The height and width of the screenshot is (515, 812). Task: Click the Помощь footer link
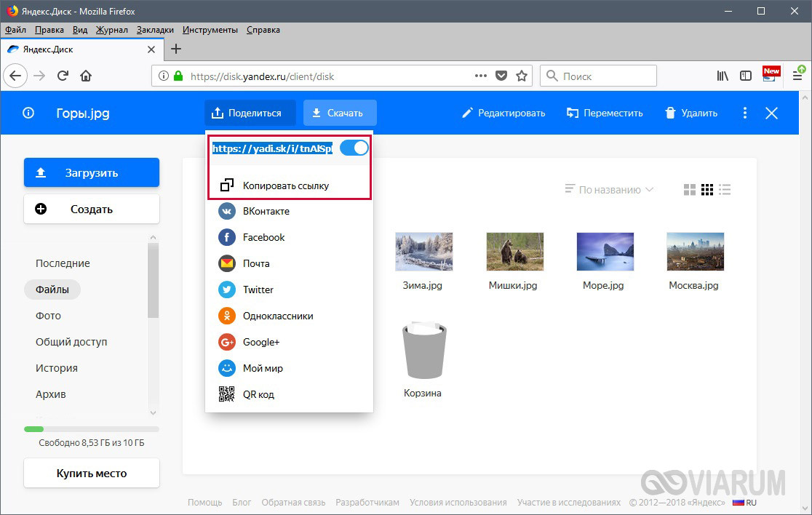pyautogui.click(x=204, y=502)
